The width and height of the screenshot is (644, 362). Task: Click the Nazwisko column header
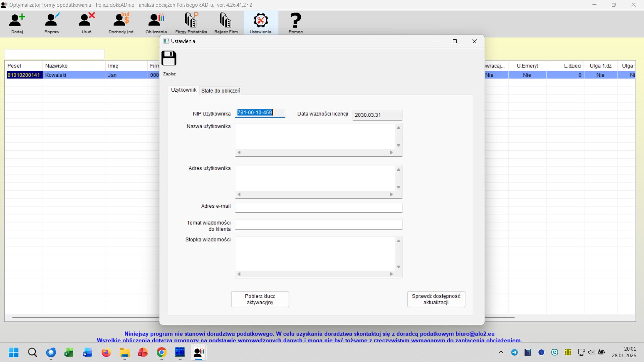click(74, 66)
